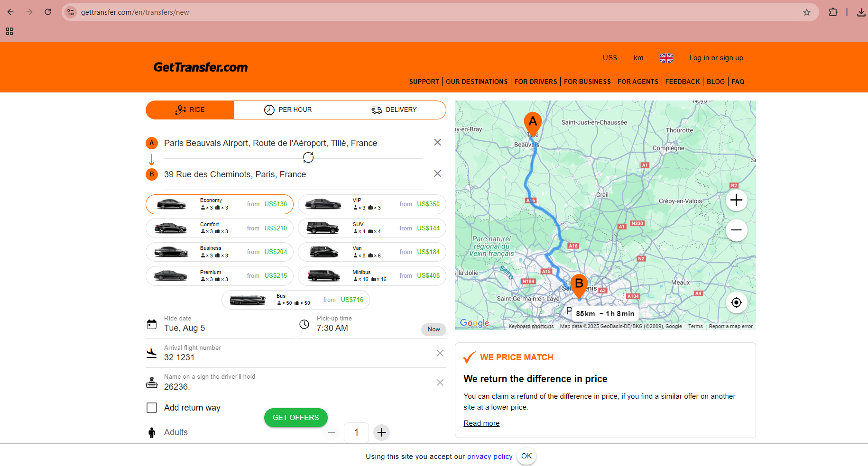Select the VIP car class
Viewport: 868px width, 466px height.
(372, 204)
